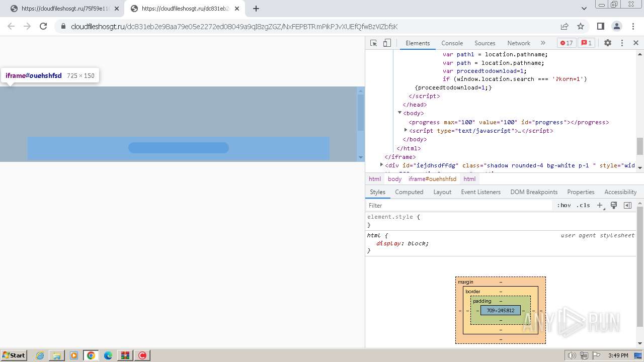This screenshot has width=644, height=362.
Task: Click the volume icon in system tray
Action: tap(572, 355)
